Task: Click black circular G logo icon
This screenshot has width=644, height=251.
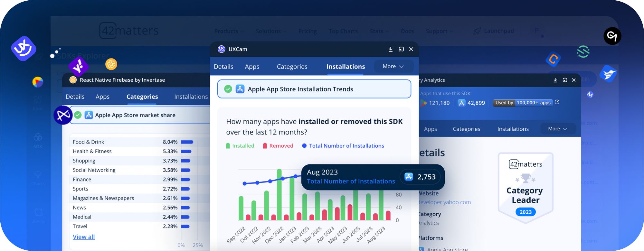Action: (x=612, y=36)
